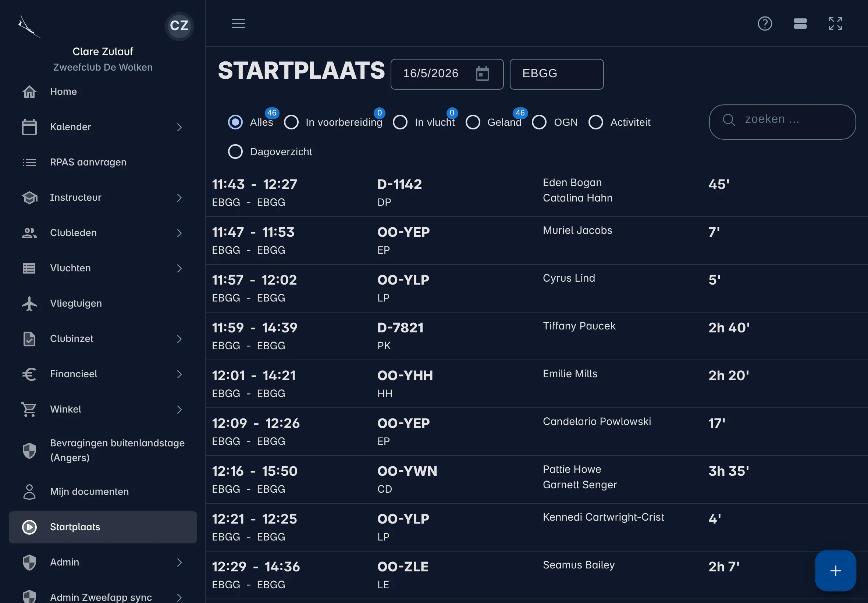Select the Dagoverzicht radio option
The image size is (868, 603).
pos(235,151)
